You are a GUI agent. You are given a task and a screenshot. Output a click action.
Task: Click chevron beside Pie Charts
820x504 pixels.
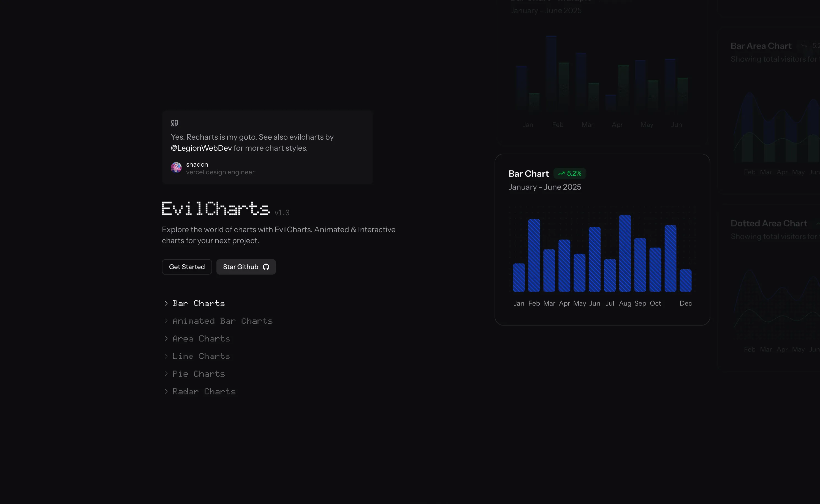tap(166, 374)
